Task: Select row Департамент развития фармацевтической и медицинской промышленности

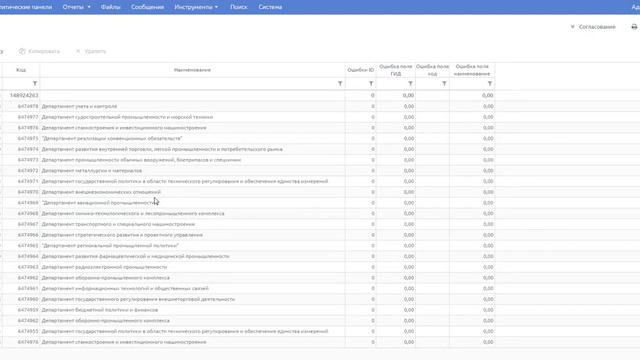Action: point(247,256)
